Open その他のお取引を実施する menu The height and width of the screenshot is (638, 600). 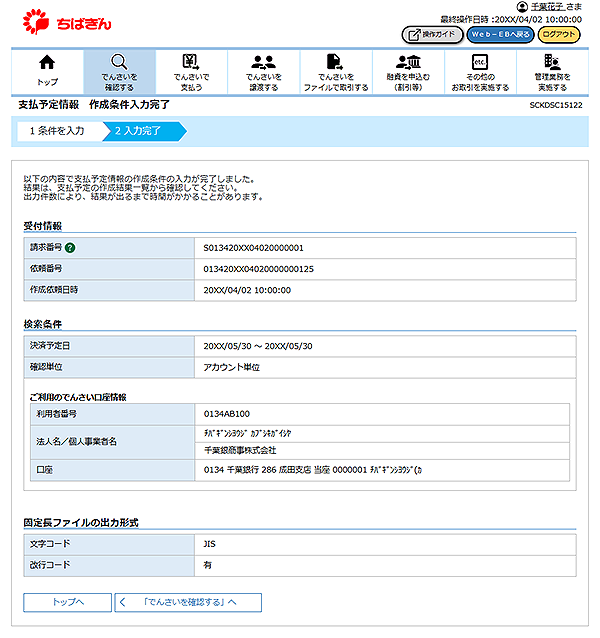(x=480, y=72)
